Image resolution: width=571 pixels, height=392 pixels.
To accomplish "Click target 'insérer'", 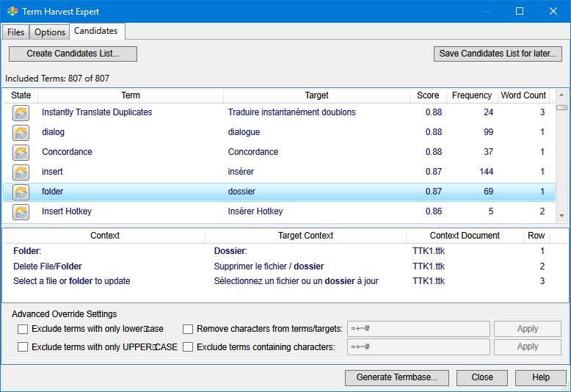I will point(241,172).
